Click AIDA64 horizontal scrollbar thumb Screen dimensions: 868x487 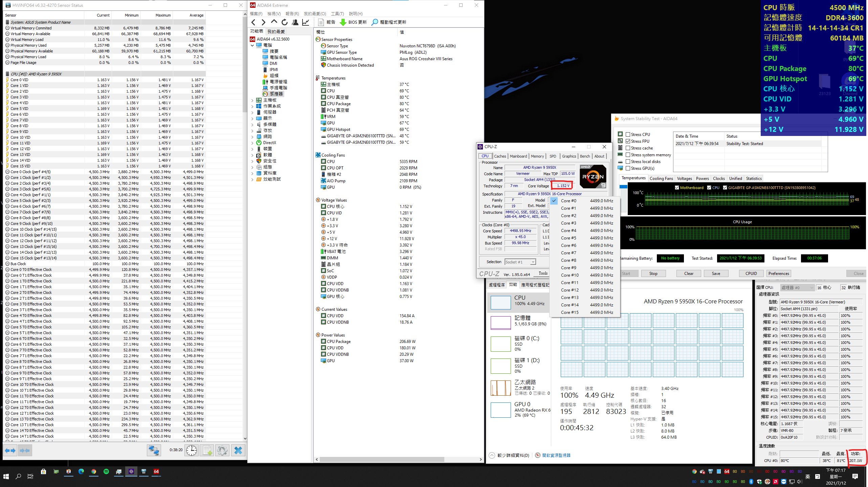click(x=382, y=459)
